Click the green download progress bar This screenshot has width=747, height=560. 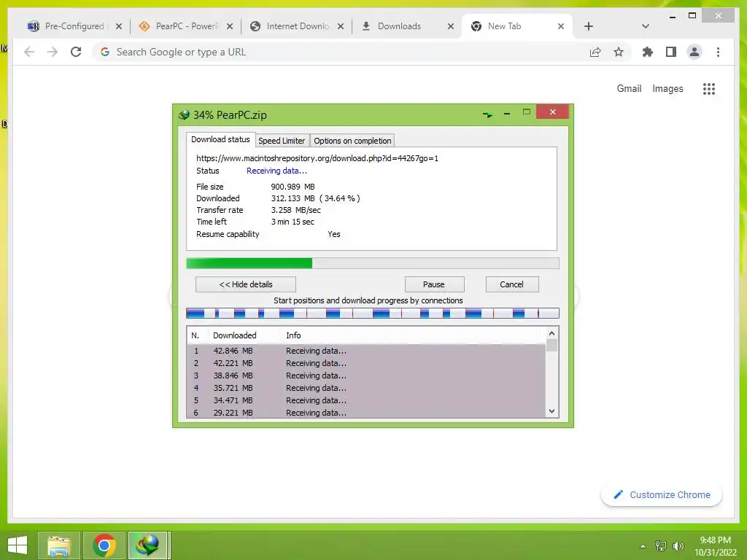(373, 263)
